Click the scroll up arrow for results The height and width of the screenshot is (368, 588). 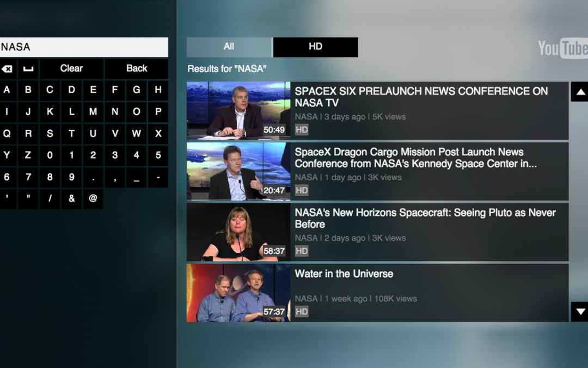580,92
